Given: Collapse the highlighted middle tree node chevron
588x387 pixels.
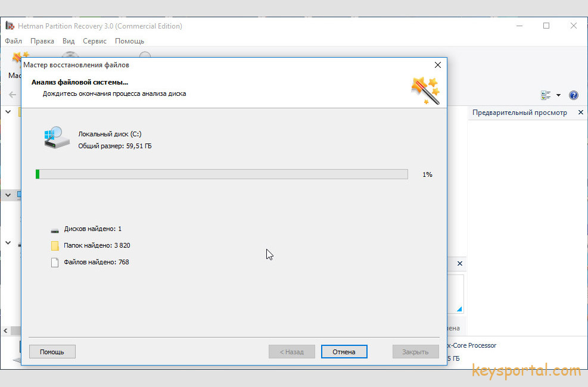Looking at the screenshot, I should tap(9, 195).
